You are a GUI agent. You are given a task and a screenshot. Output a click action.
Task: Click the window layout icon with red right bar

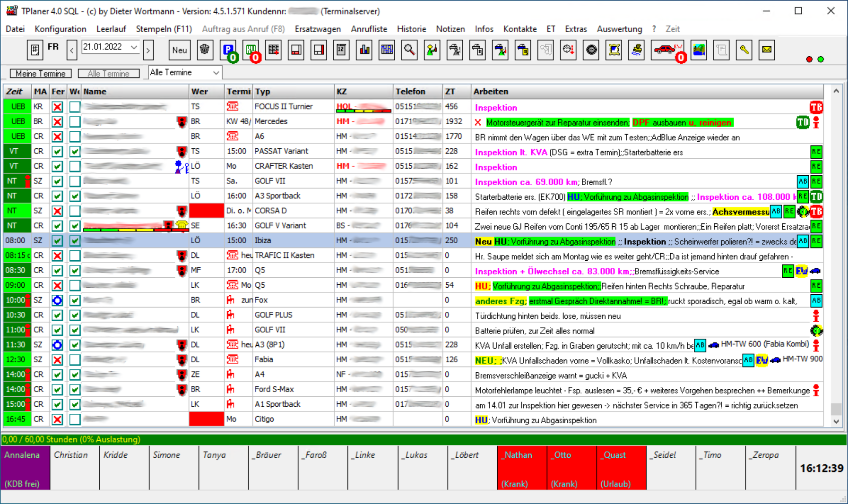point(319,50)
